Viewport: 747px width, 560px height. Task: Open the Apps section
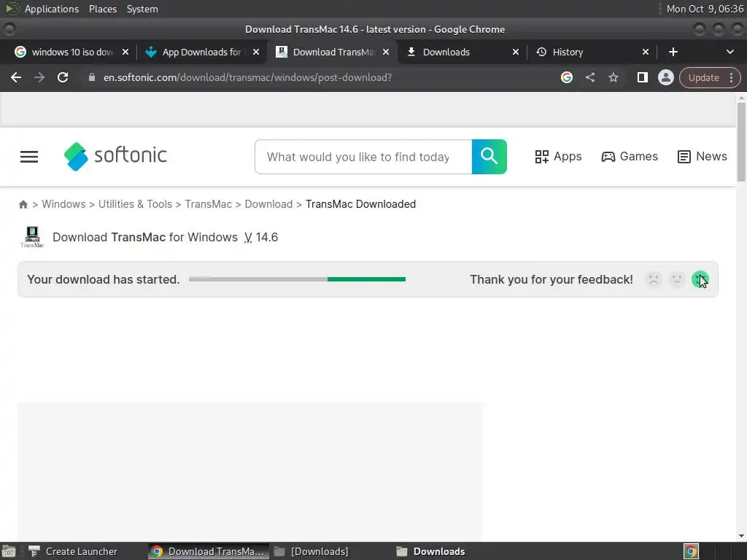[558, 157]
